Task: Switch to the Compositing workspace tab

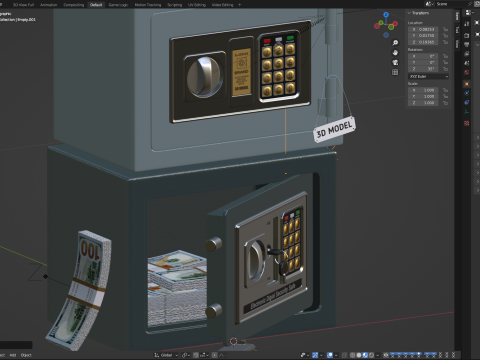Action: click(x=74, y=5)
